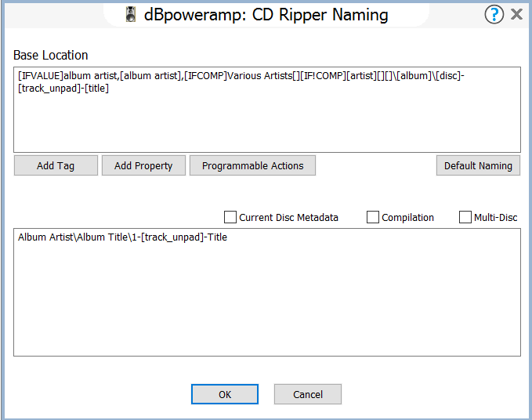Reset using the Default Naming button
Viewport: 532px width, 420px height.
[x=478, y=166]
